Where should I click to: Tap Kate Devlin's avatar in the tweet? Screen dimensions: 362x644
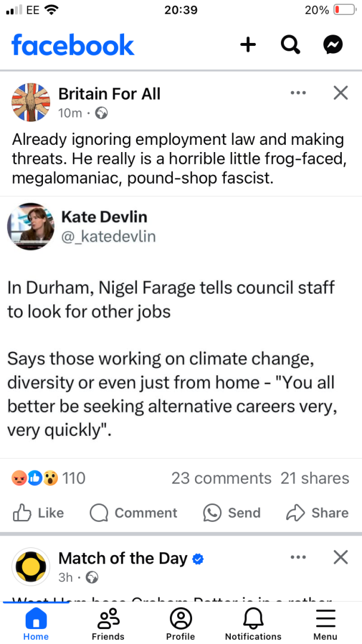[x=31, y=226]
